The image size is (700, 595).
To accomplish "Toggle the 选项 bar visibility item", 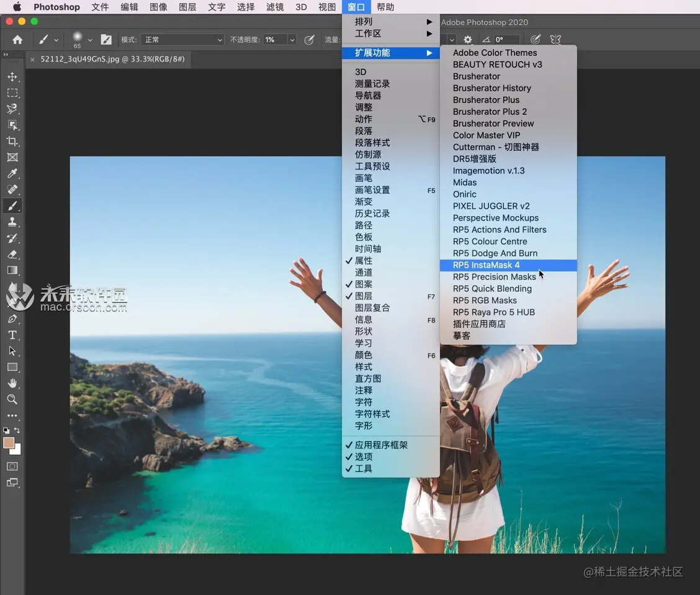I will coord(390,456).
